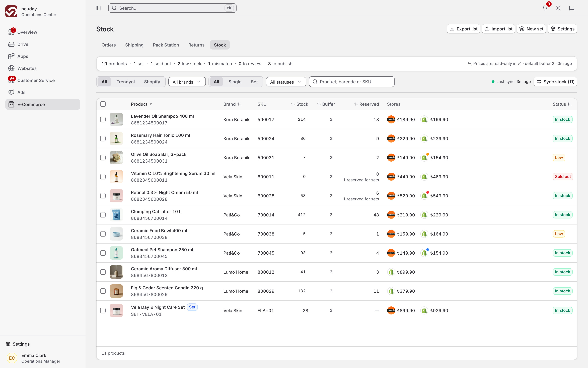The width and height of the screenshot is (588, 368).
Task: Open the notifications bell
Action: coord(545,8)
